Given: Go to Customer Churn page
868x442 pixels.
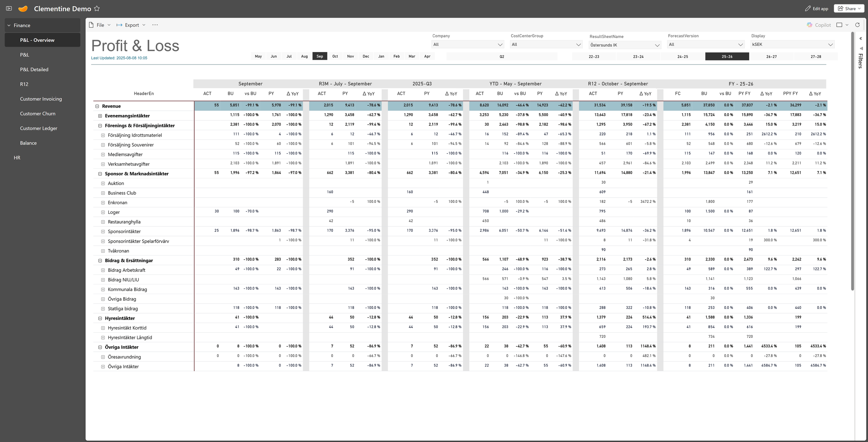Looking at the screenshot, I should tap(37, 114).
